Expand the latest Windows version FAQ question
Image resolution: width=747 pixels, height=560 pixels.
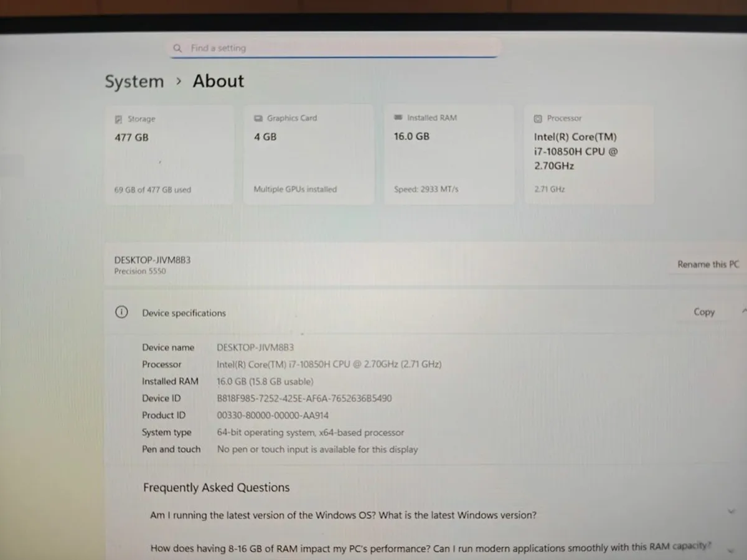click(343, 515)
